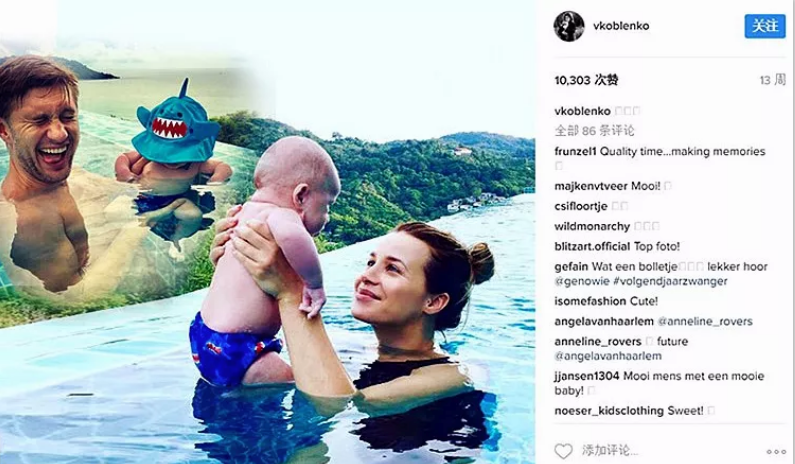
Task: Open vkoblenko's profile avatar
Action: pyautogui.click(x=569, y=26)
